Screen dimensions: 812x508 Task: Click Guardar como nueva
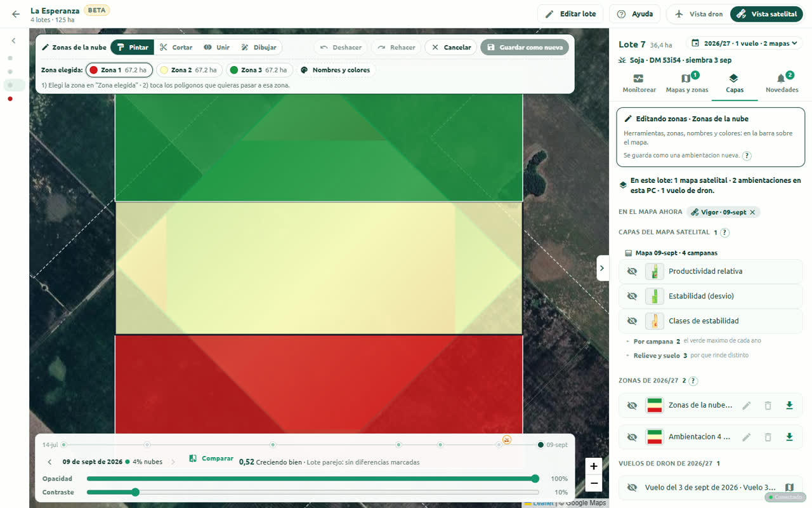pos(525,47)
